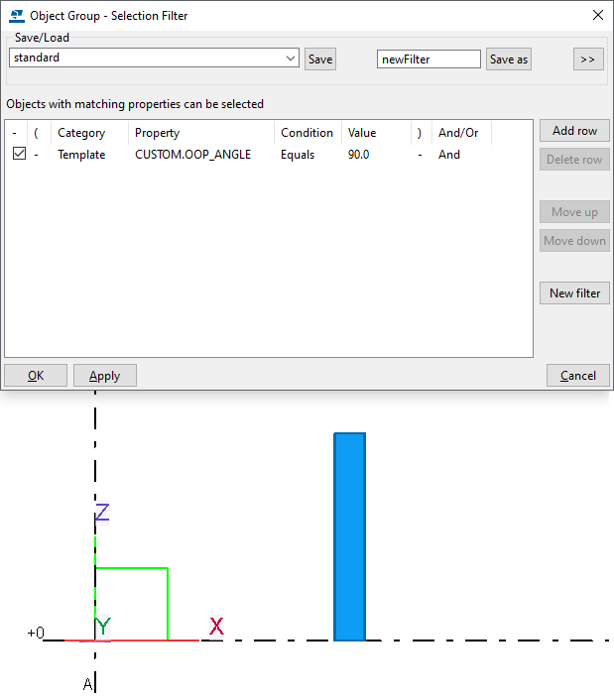Click the Add row button

574,131
